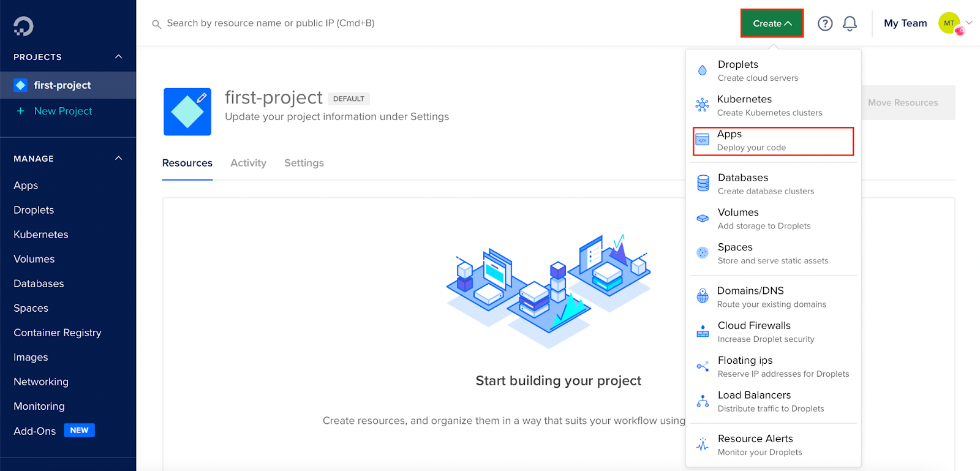Choose Cloud Firewalls from the Create menu
This screenshot has width=980, height=471.
[x=773, y=332]
